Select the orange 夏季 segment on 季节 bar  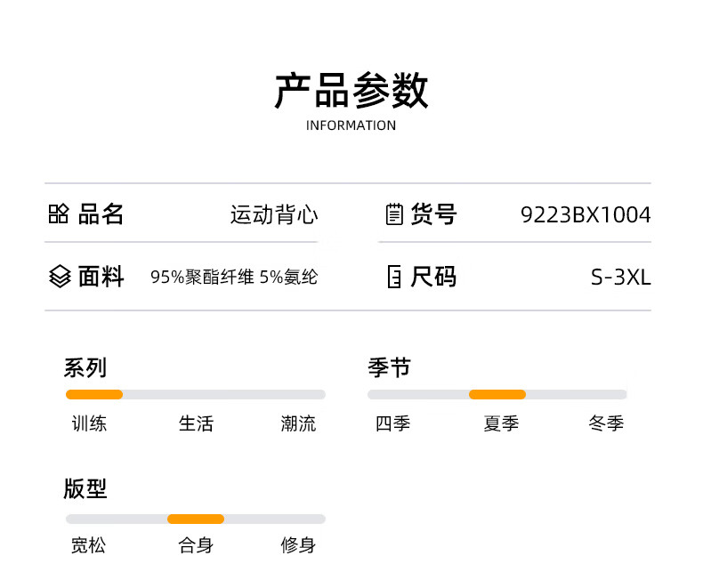[497, 394]
